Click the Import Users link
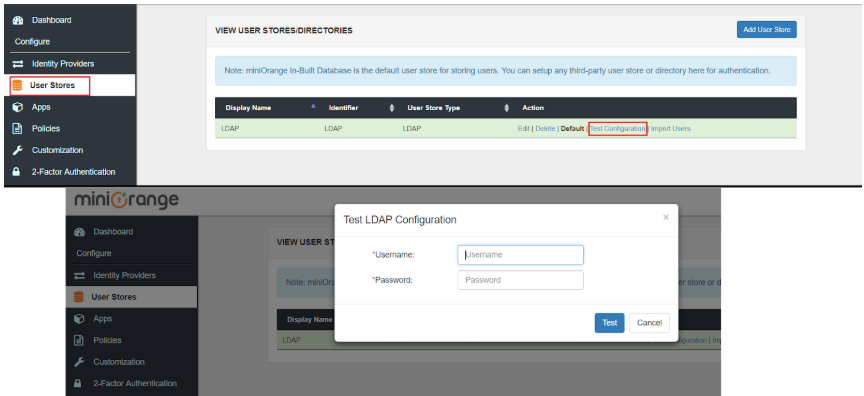Image resolution: width=864 pixels, height=396 pixels. (671, 129)
